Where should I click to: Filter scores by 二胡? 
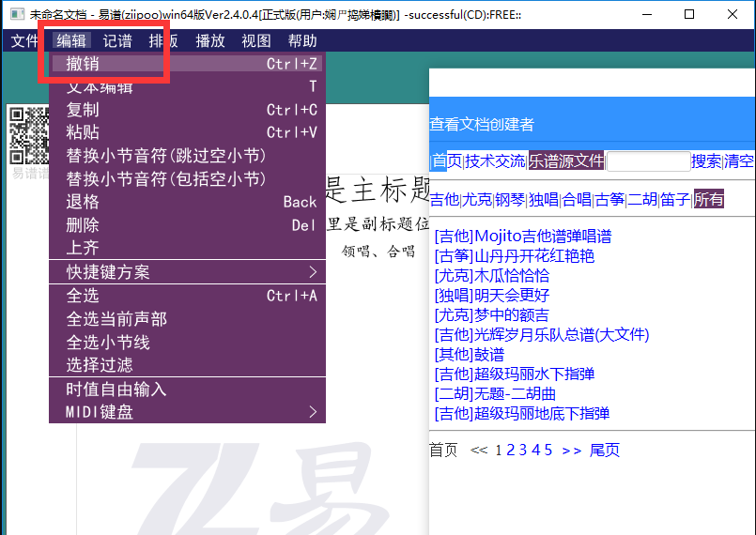click(x=642, y=199)
